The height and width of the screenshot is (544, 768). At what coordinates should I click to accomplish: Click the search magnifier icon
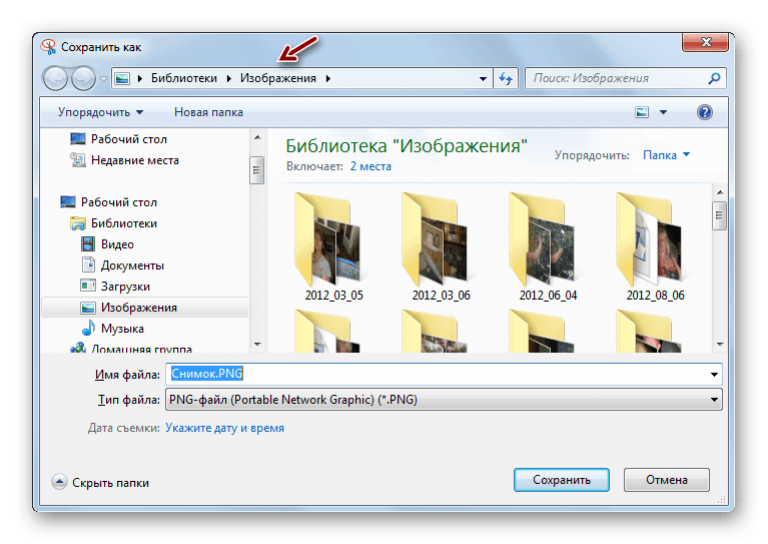tap(714, 78)
